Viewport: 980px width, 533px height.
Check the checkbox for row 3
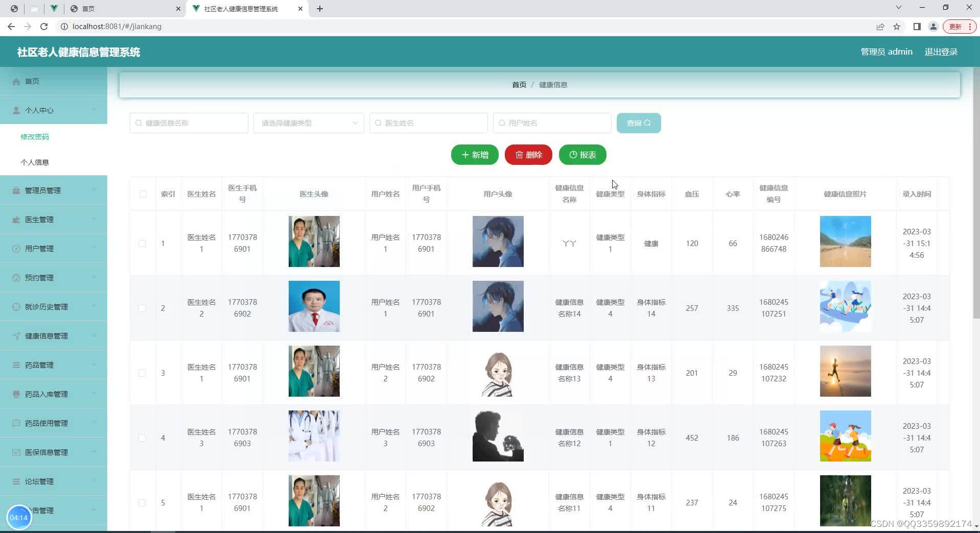coord(142,373)
